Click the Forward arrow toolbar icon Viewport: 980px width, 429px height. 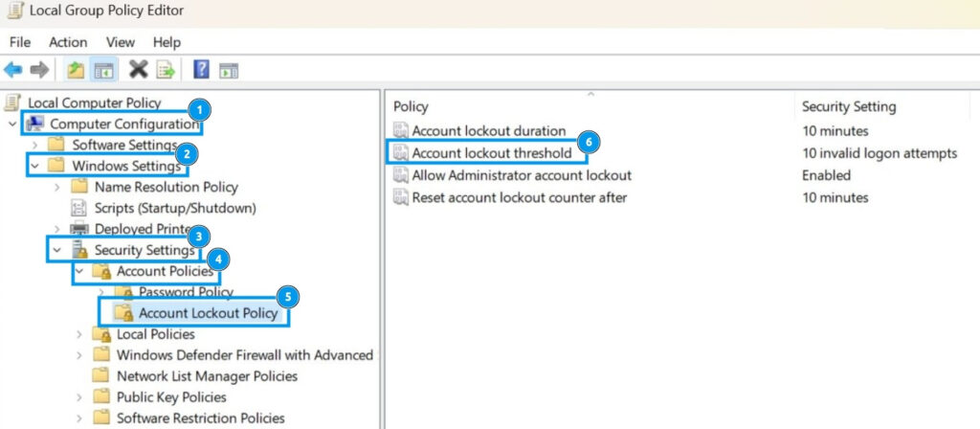tap(39, 70)
